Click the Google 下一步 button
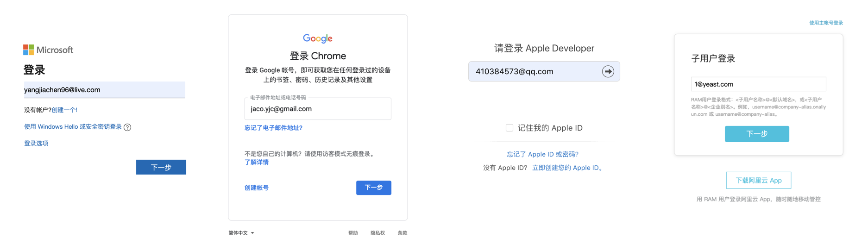 374,188
